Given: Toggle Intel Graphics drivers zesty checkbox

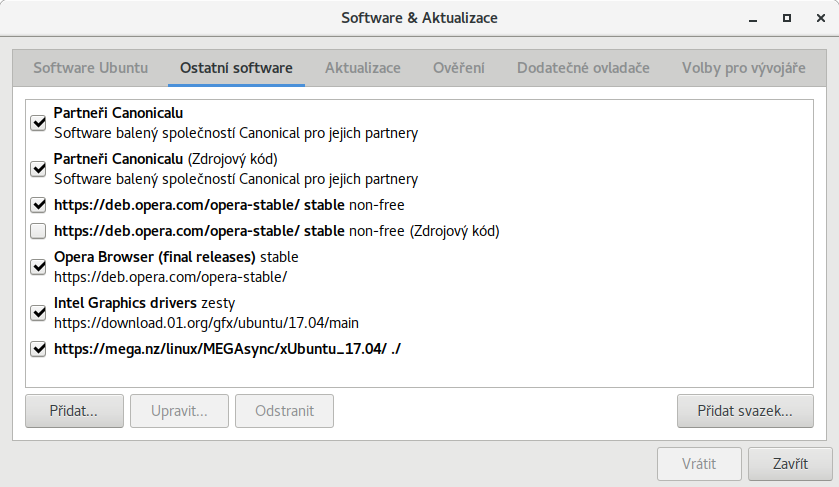Looking at the screenshot, I should pos(39,313).
